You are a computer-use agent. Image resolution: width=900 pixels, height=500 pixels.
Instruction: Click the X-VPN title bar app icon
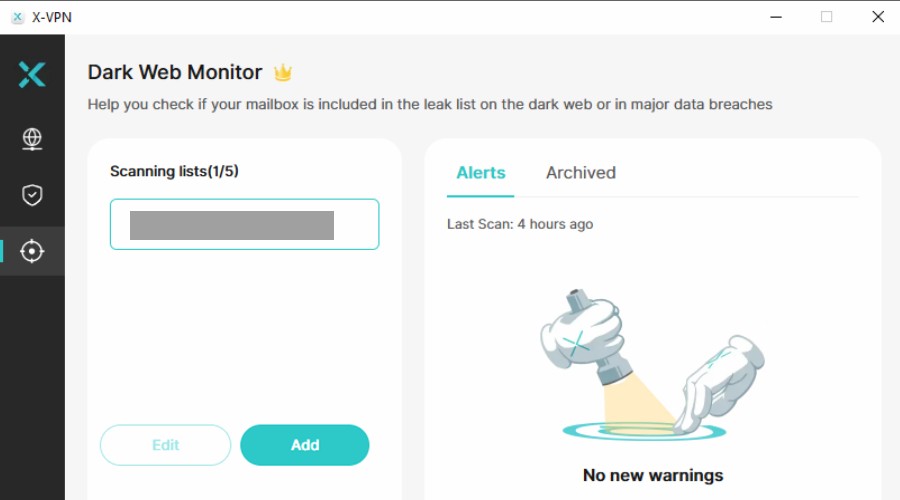[x=18, y=17]
